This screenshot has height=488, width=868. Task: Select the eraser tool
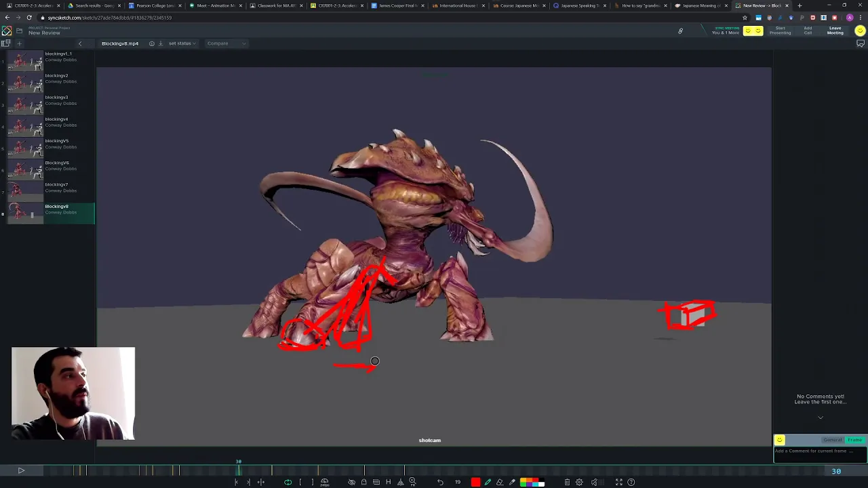pos(500,482)
